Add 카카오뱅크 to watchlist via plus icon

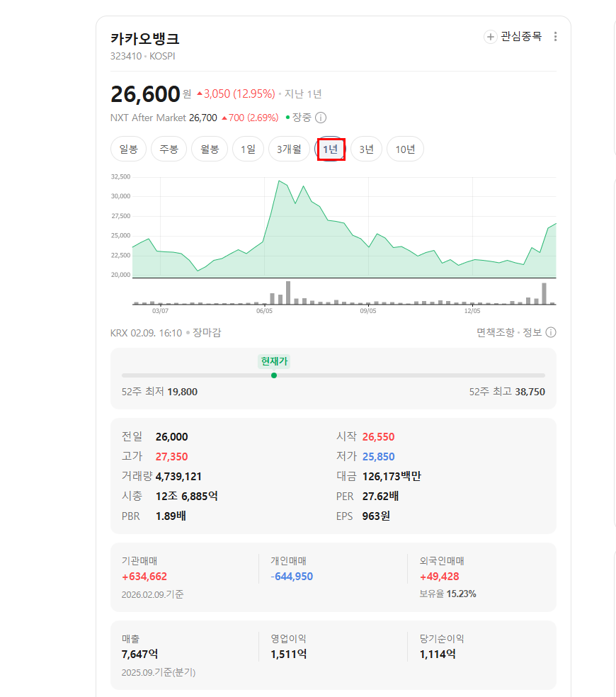coord(490,37)
